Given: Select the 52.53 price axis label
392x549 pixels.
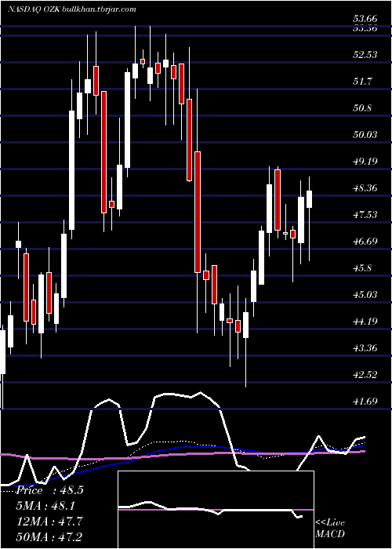Looking at the screenshot, I should pyautogui.click(x=365, y=55).
